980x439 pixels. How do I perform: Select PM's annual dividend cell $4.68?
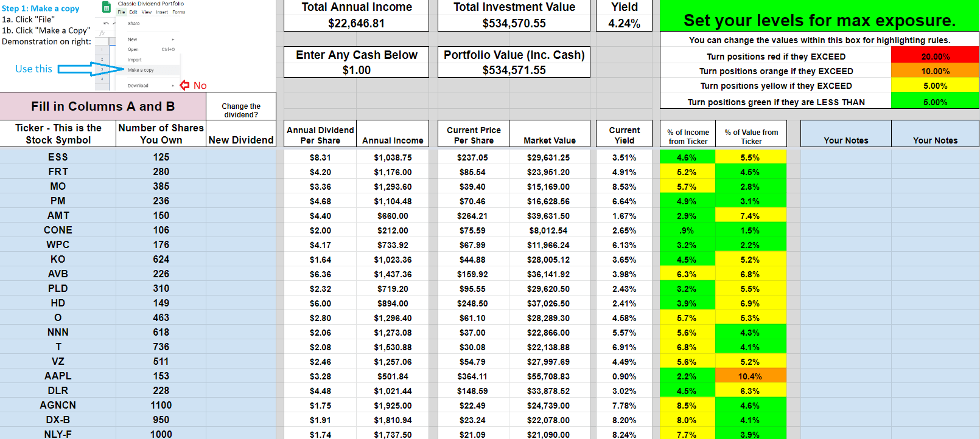320,201
